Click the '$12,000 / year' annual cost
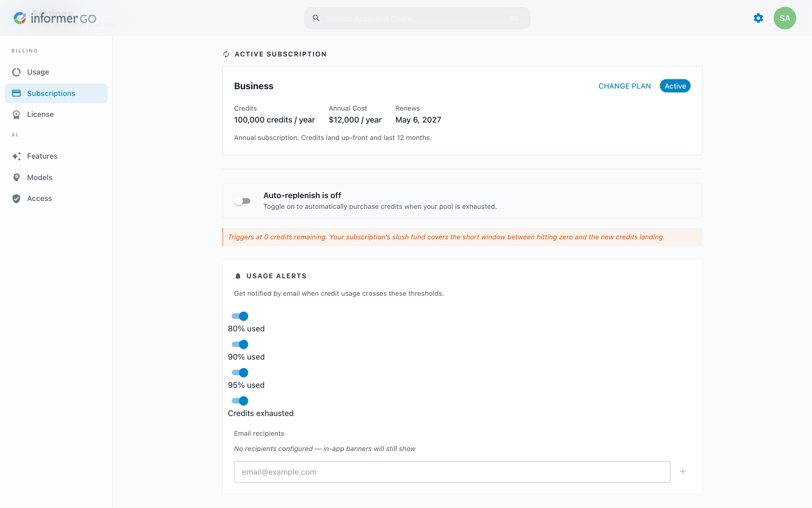This screenshot has width=812, height=508. [x=355, y=120]
